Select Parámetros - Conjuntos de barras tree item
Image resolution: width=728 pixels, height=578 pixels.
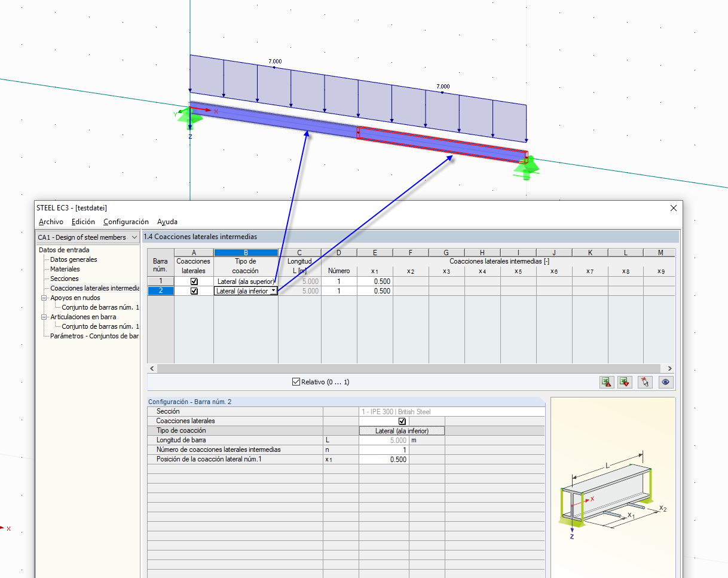94,336
